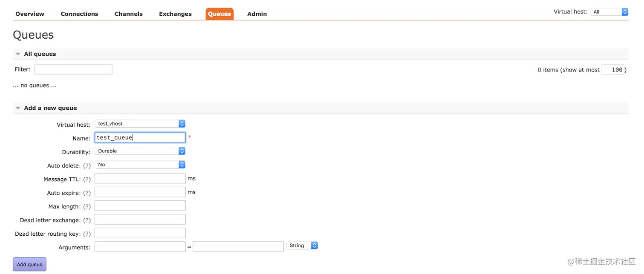This screenshot has width=644, height=274.
Task: Show help for Auto delete
Action: coord(87,166)
